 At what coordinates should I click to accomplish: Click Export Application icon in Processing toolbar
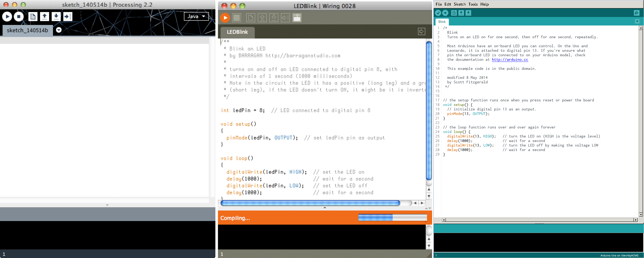coord(68,16)
